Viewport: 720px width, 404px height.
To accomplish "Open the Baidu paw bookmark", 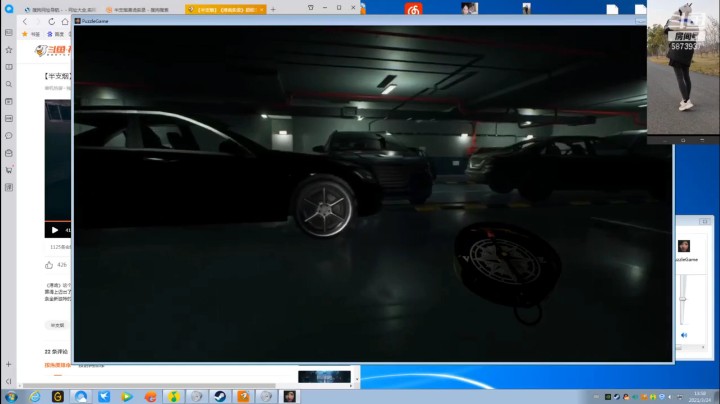I will (56, 34).
